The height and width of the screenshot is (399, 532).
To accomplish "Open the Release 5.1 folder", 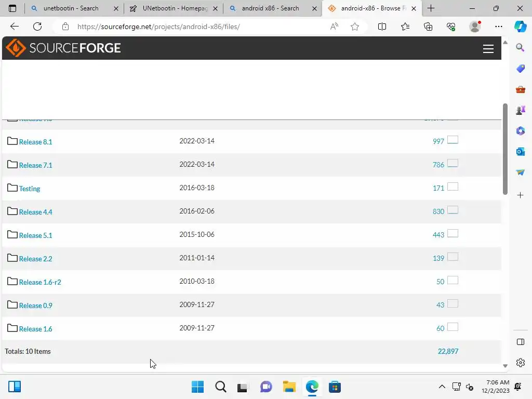I will pos(35,235).
